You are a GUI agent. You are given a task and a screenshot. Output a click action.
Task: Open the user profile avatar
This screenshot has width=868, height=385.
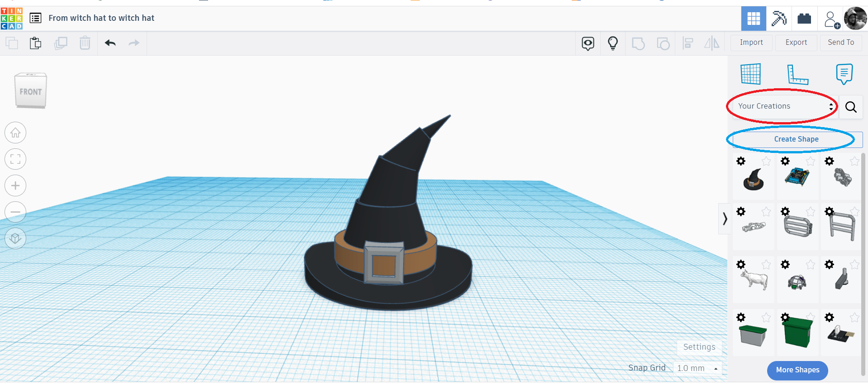855,19
